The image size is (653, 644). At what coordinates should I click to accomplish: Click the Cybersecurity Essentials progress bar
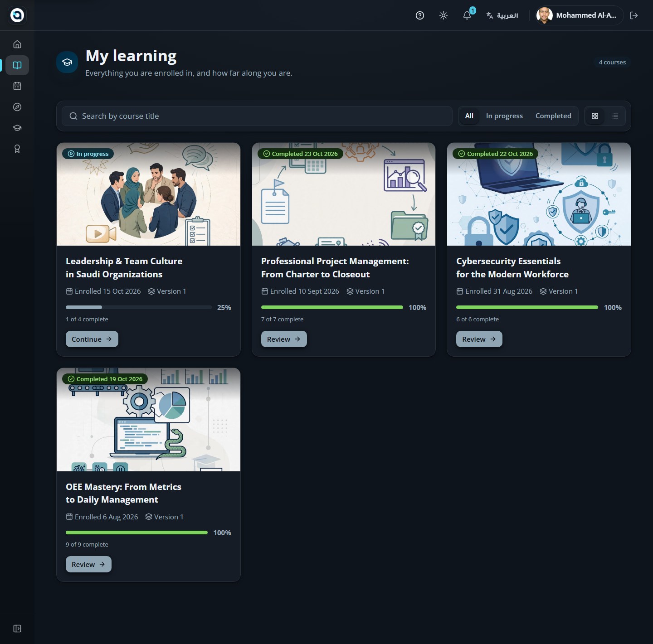pyautogui.click(x=527, y=307)
